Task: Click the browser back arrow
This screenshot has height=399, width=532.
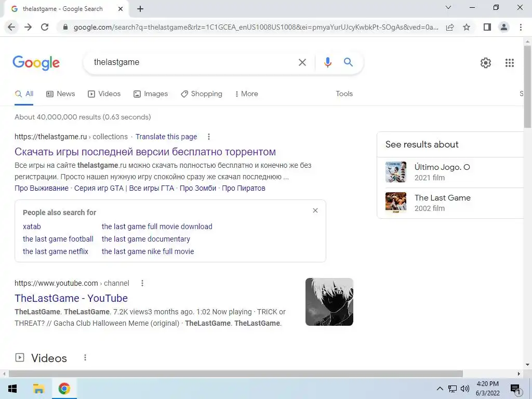Action: pyautogui.click(x=11, y=27)
